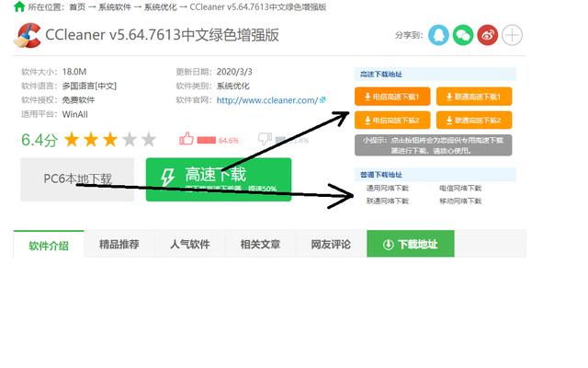Click the update date 2020/3/3 text
Image resolution: width=588 pixels, height=368 pixels.
tap(234, 72)
